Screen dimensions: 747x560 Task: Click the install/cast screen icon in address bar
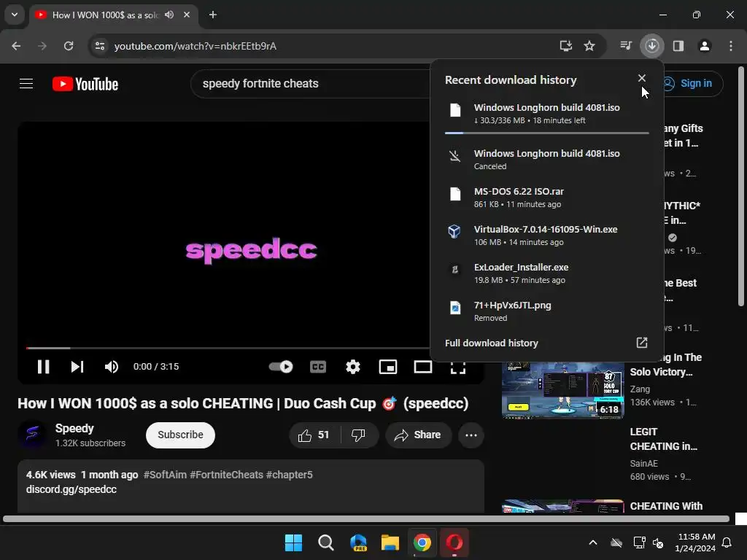click(565, 46)
